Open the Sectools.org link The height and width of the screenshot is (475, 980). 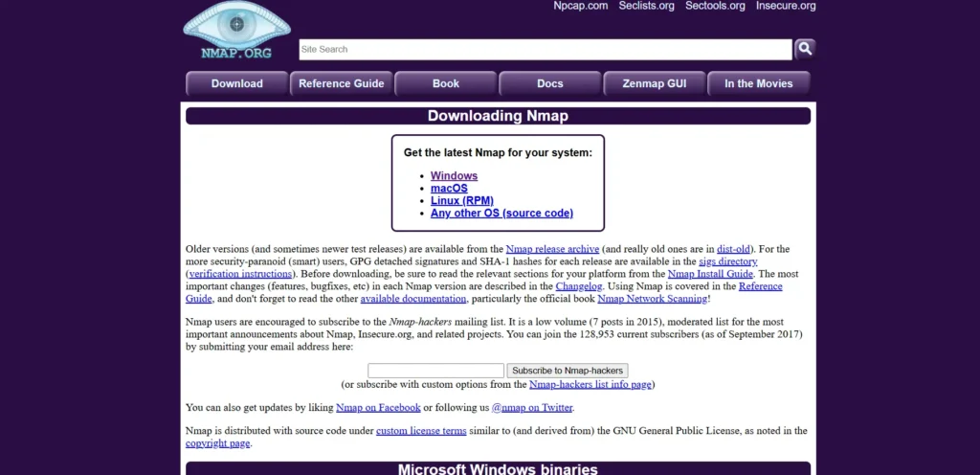tap(715, 6)
